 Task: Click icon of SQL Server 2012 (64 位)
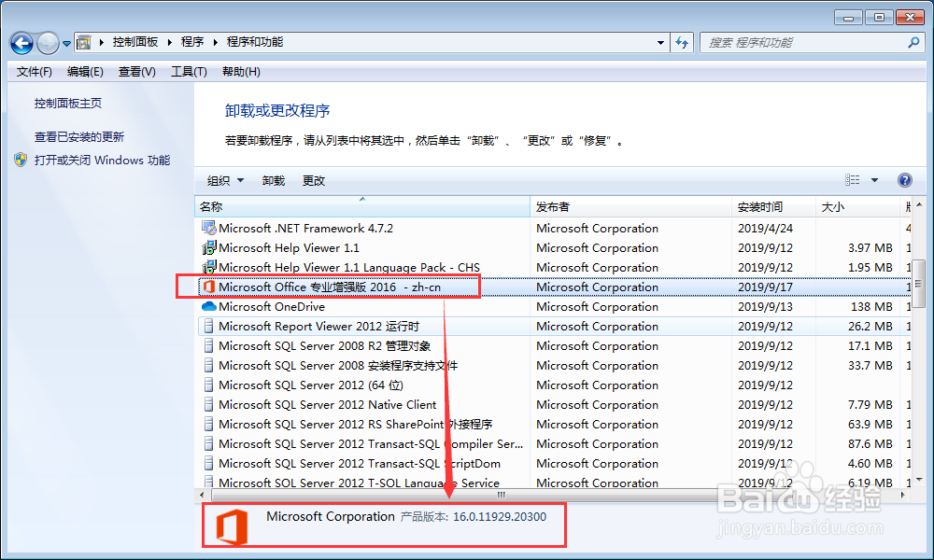(x=208, y=385)
